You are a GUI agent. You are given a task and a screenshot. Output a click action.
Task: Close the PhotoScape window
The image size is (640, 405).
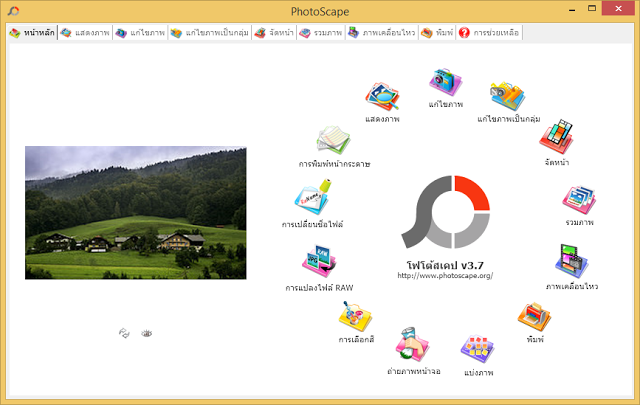pyautogui.click(x=618, y=9)
